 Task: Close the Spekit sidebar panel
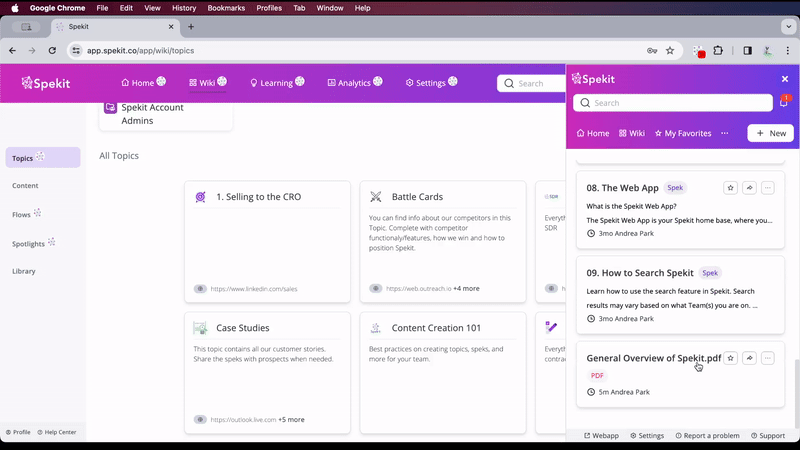tap(785, 79)
